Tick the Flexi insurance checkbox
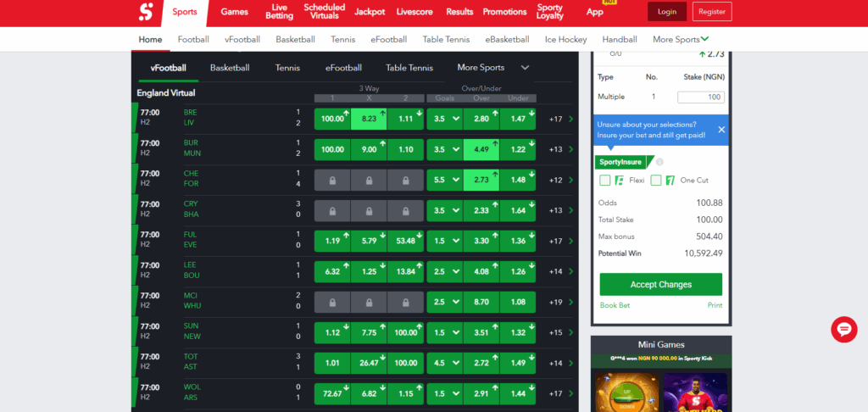868x412 pixels. pos(605,181)
